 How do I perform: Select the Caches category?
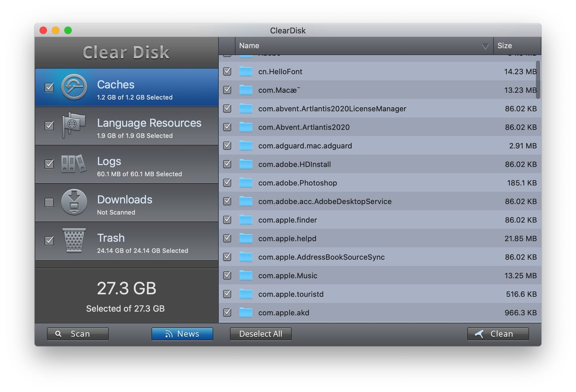click(127, 87)
